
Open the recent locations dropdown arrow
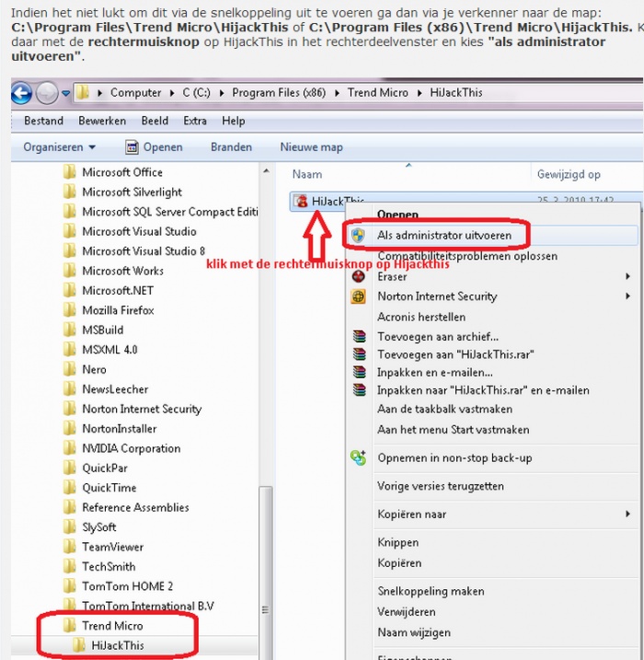pyautogui.click(x=65, y=93)
